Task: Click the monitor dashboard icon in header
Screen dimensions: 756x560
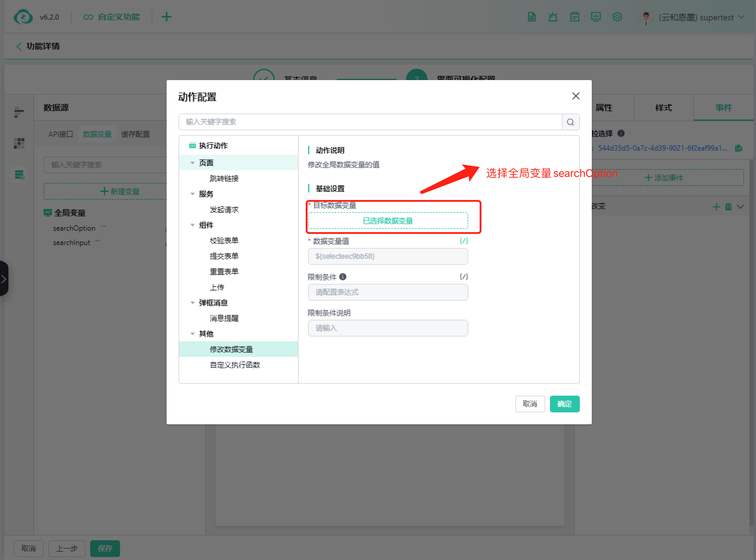Action: pos(596,17)
